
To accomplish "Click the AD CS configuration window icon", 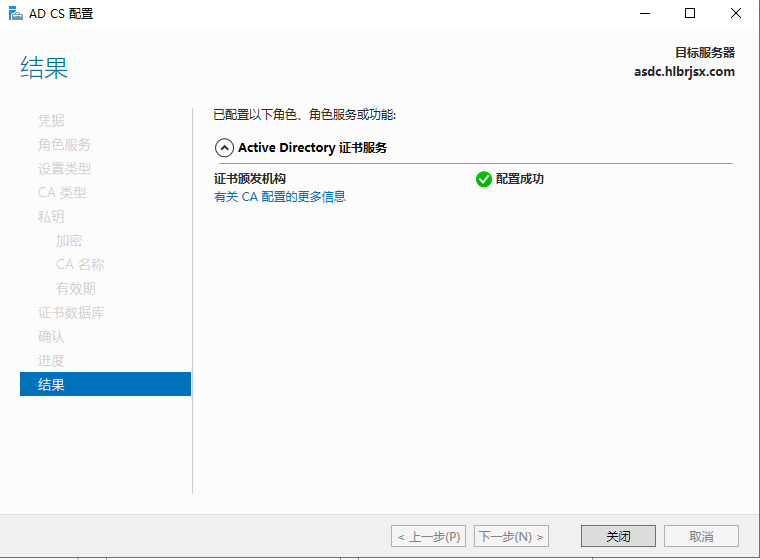I will coord(15,14).
